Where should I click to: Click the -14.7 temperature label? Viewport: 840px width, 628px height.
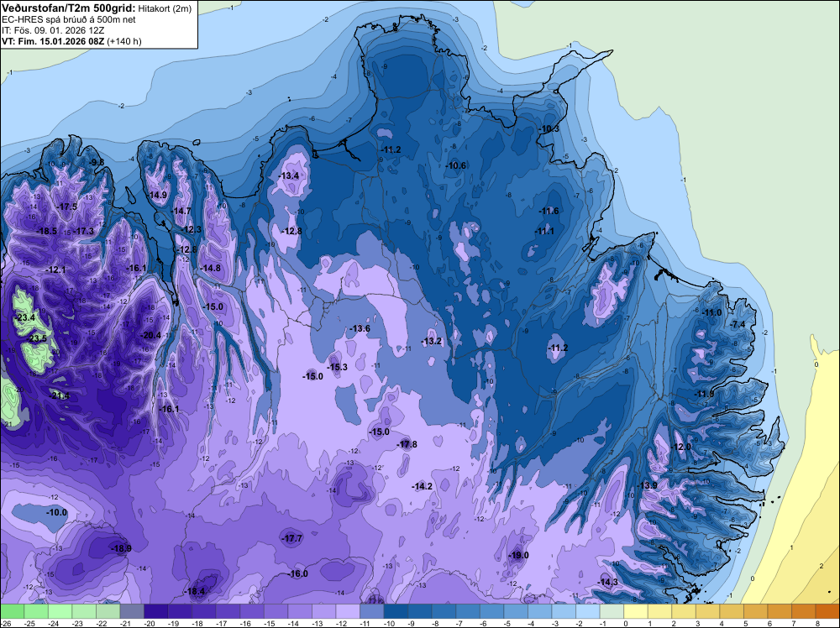point(181,211)
